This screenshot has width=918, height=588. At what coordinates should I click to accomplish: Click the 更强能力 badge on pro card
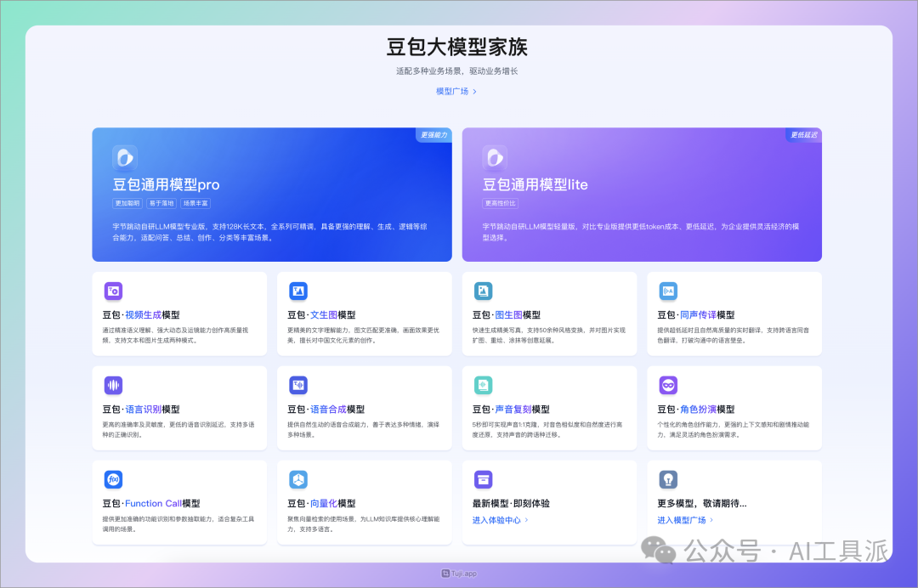(433, 134)
